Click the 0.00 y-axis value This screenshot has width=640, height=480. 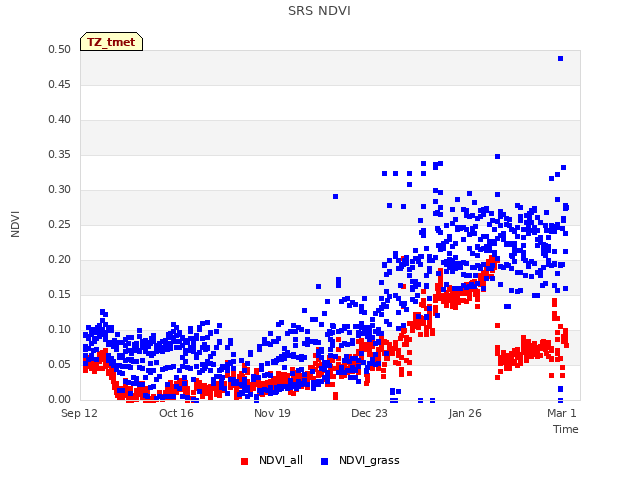(x=60, y=400)
